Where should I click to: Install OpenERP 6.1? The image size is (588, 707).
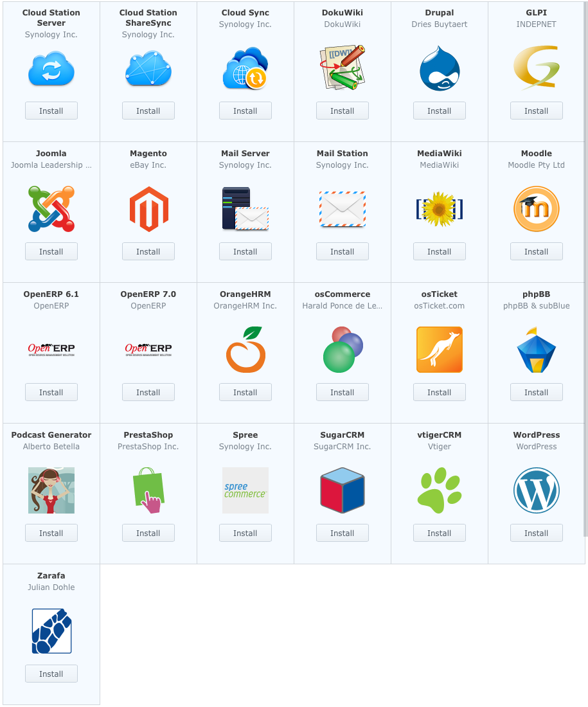(x=51, y=392)
